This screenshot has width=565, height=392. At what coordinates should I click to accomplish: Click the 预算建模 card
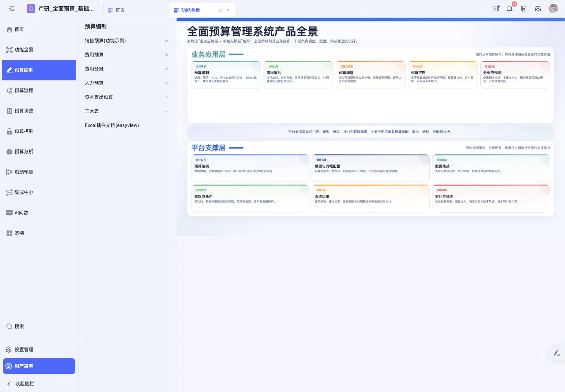pyautogui.click(x=250, y=168)
